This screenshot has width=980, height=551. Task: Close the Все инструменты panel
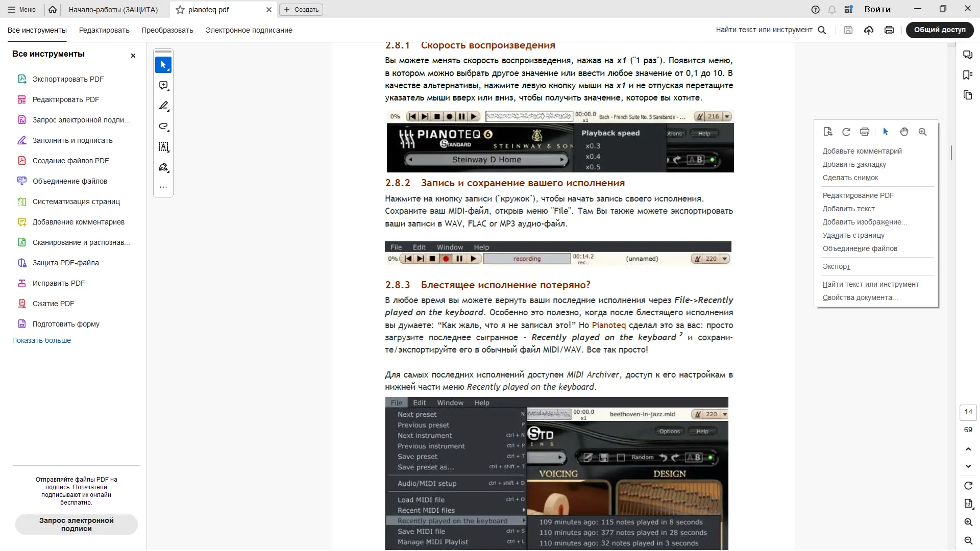click(133, 55)
